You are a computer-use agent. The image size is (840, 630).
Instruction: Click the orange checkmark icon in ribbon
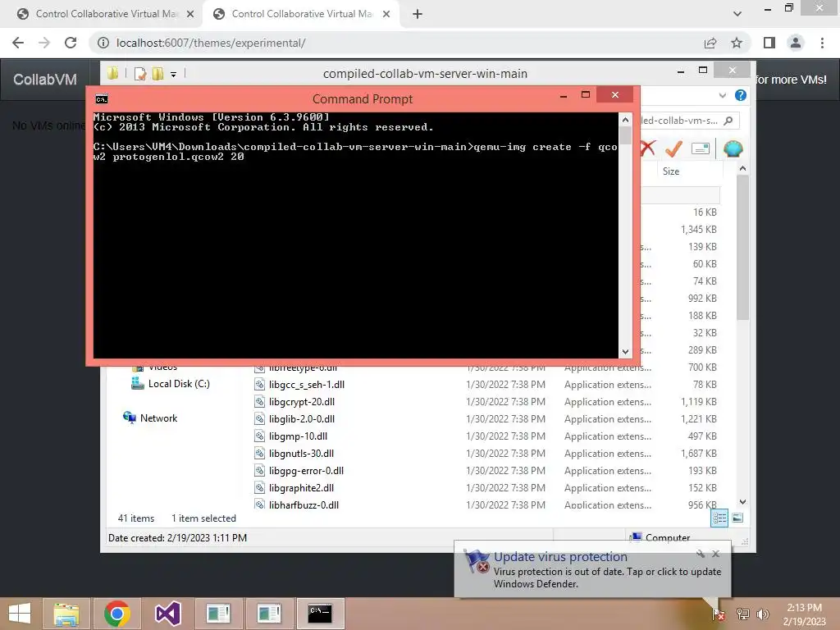(x=673, y=148)
